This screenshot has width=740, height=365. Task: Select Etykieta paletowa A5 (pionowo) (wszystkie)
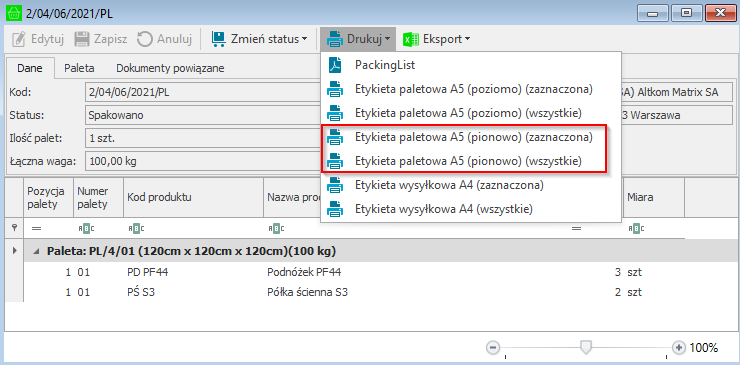coord(471,161)
